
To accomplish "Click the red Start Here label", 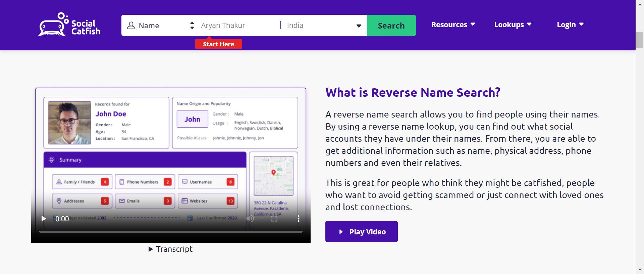I will (x=218, y=44).
